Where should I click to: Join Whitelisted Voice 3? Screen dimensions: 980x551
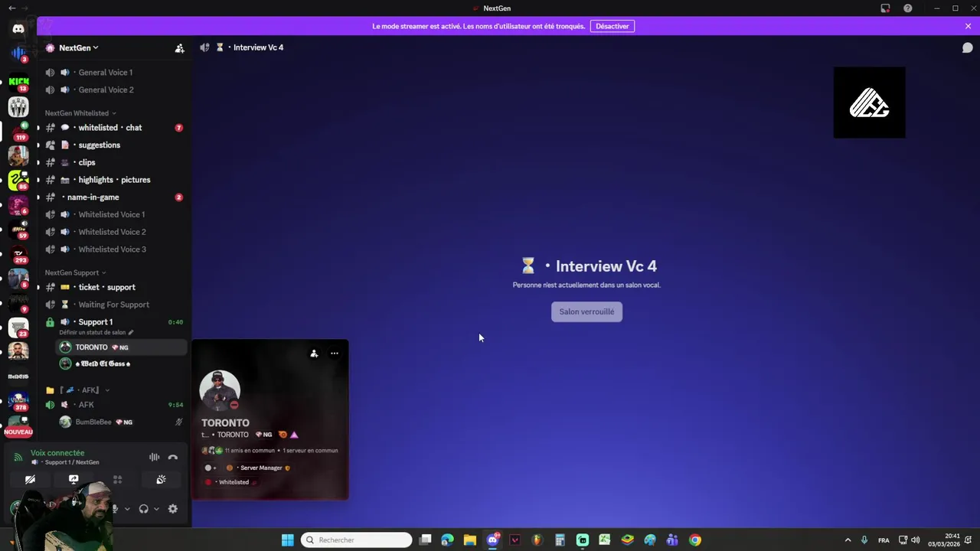[x=113, y=249]
